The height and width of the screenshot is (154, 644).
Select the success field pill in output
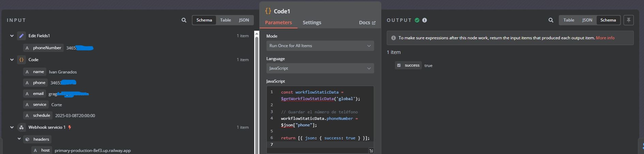click(408, 65)
